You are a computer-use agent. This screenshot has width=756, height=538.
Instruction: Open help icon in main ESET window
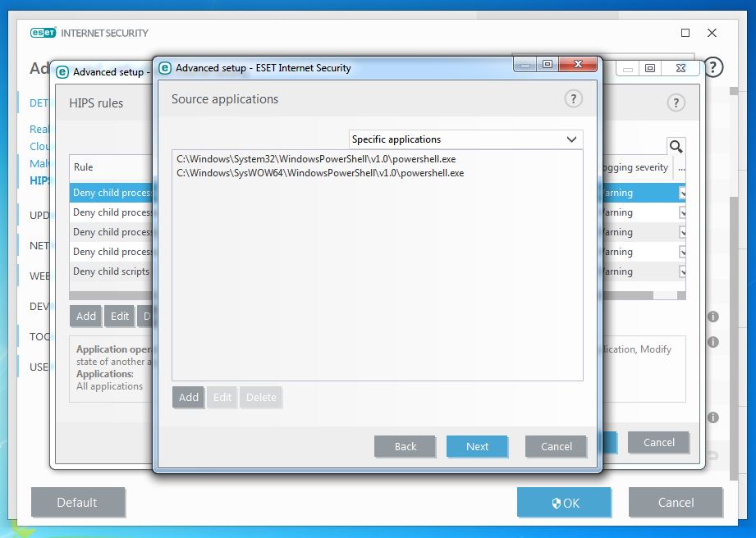pos(713,67)
